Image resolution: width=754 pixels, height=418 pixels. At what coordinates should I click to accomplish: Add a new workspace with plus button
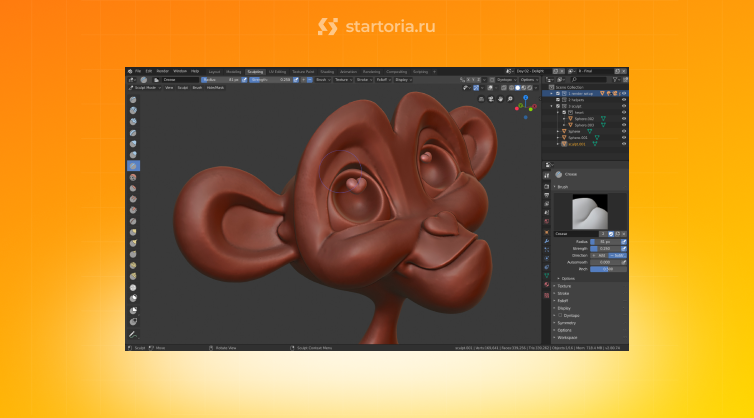pyautogui.click(x=434, y=72)
